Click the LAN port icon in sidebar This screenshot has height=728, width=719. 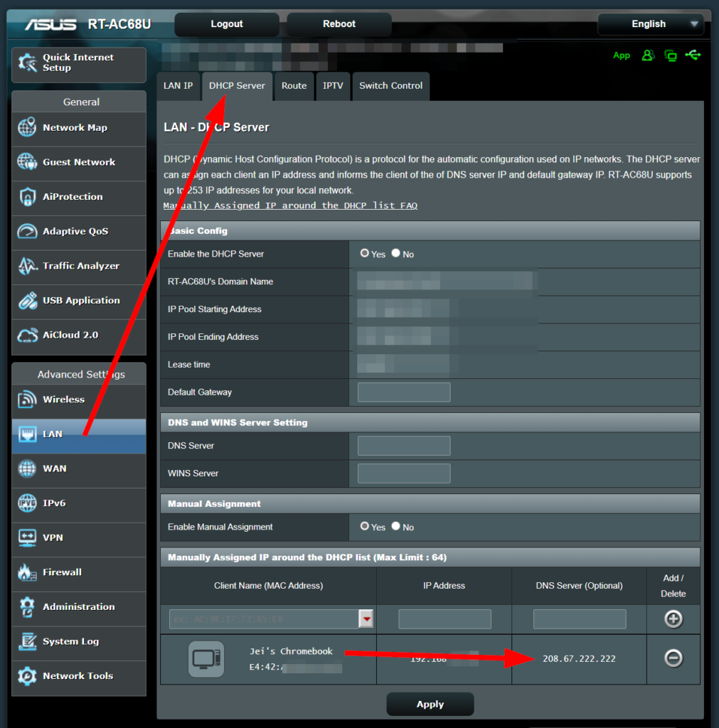[28, 434]
